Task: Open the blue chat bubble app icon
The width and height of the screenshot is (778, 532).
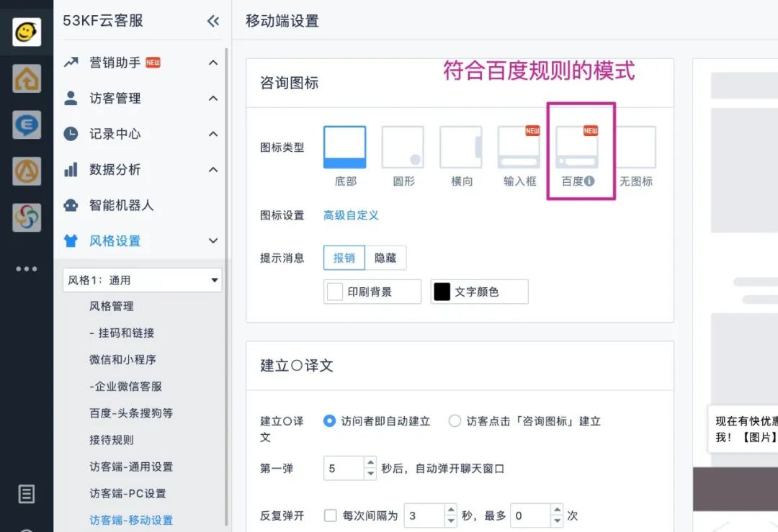Action: 27,125
